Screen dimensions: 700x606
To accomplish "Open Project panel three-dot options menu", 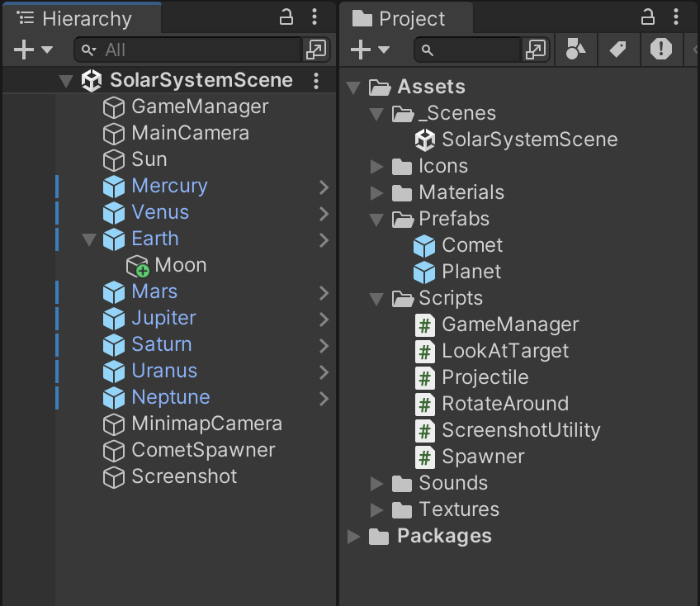I will click(676, 17).
